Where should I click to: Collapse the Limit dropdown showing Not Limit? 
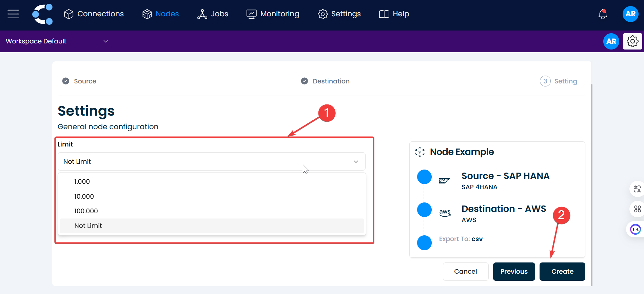(x=211, y=162)
